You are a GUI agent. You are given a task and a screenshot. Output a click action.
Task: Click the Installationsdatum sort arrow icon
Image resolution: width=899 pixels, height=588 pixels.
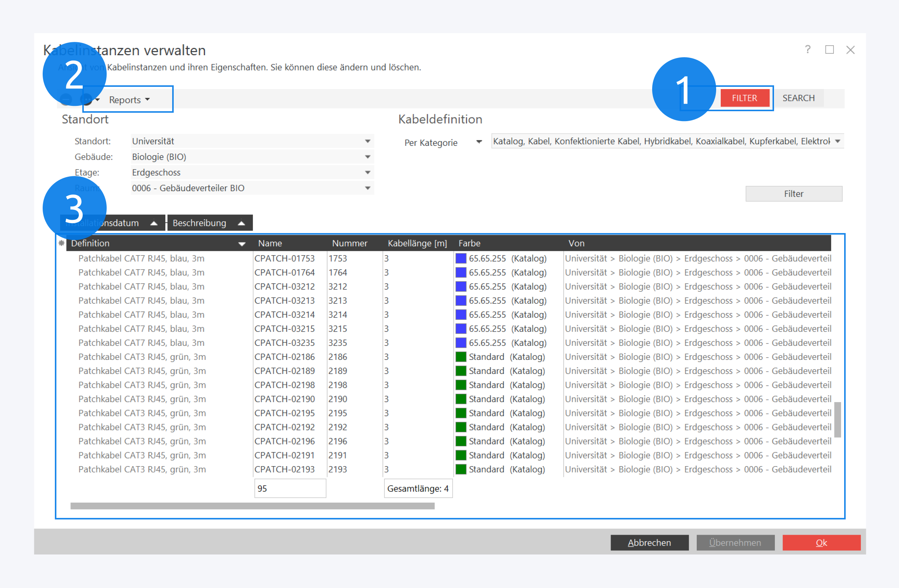154,223
